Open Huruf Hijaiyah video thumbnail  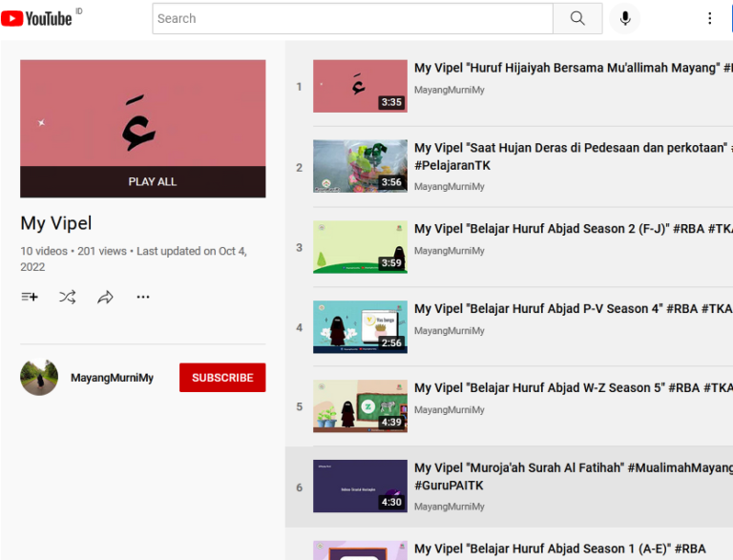click(x=360, y=86)
